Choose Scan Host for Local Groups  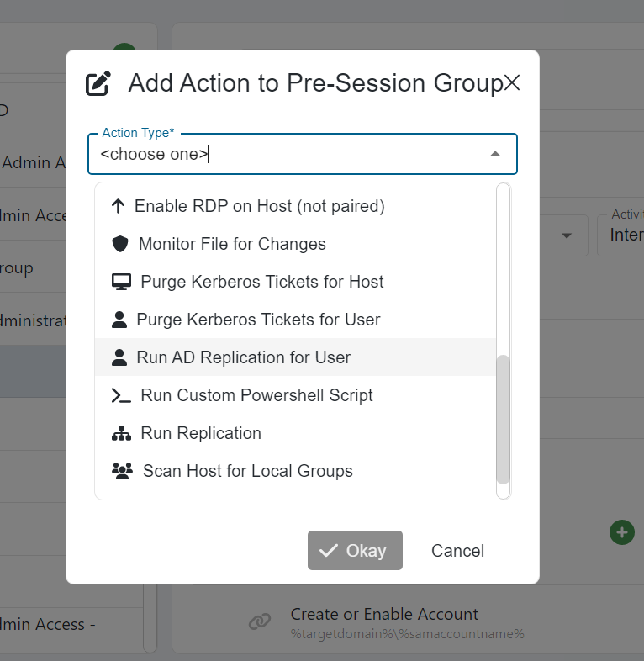pyautogui.click(x=247, y=471)
